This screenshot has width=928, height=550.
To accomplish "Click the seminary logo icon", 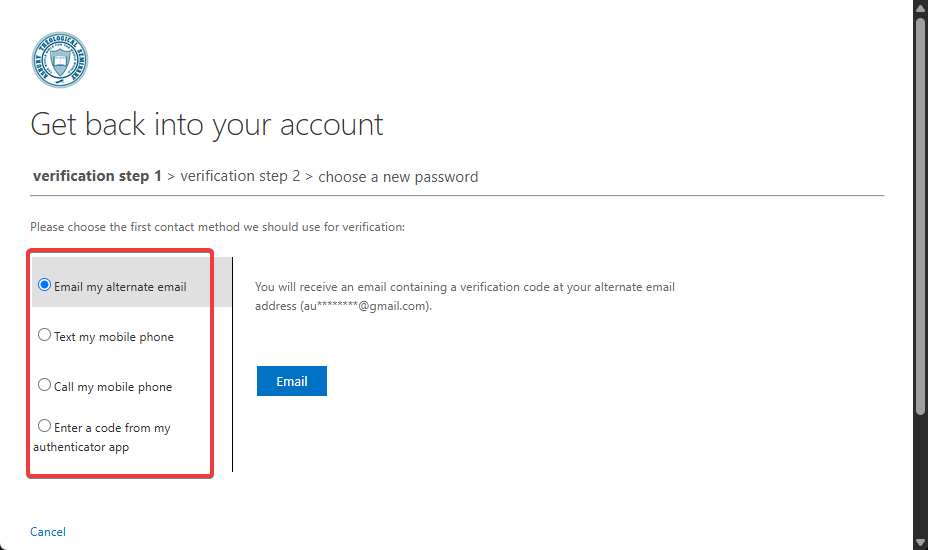I will coord(59,60).
